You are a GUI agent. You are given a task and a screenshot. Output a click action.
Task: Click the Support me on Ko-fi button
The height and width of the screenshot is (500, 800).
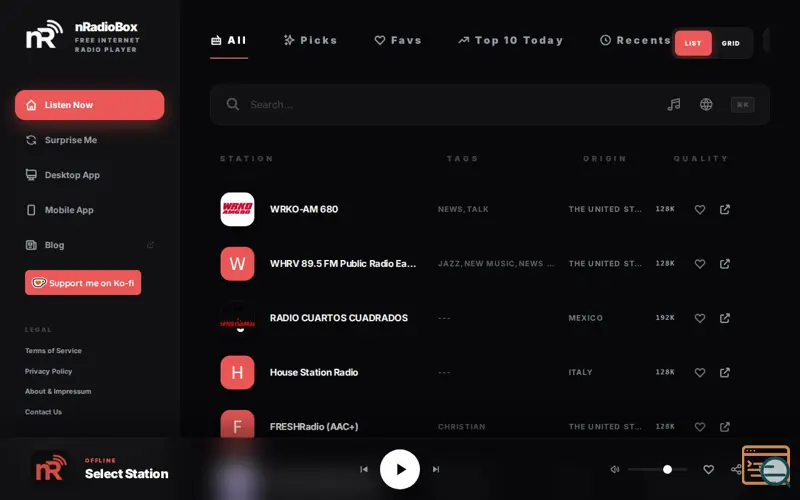[x=83, y=283]
